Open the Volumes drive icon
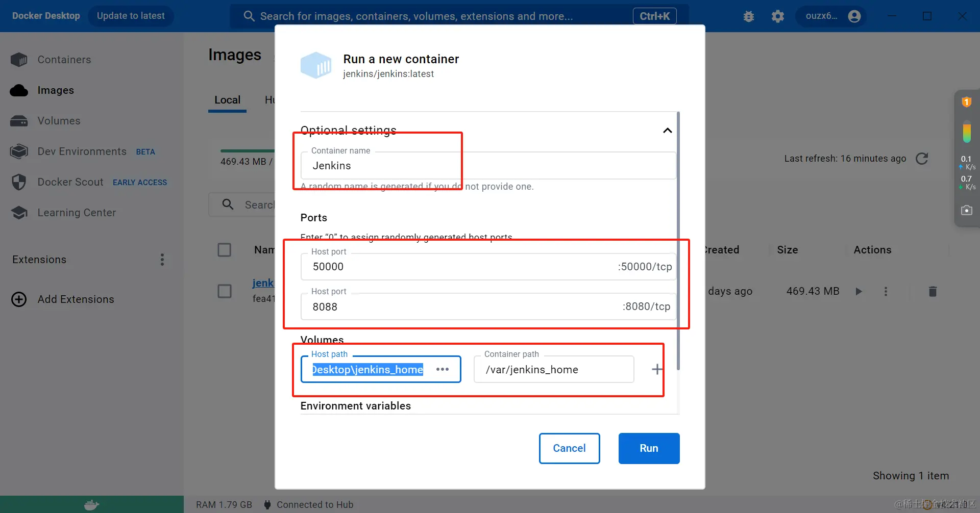The image size is (980, 513). coord(19,121)
